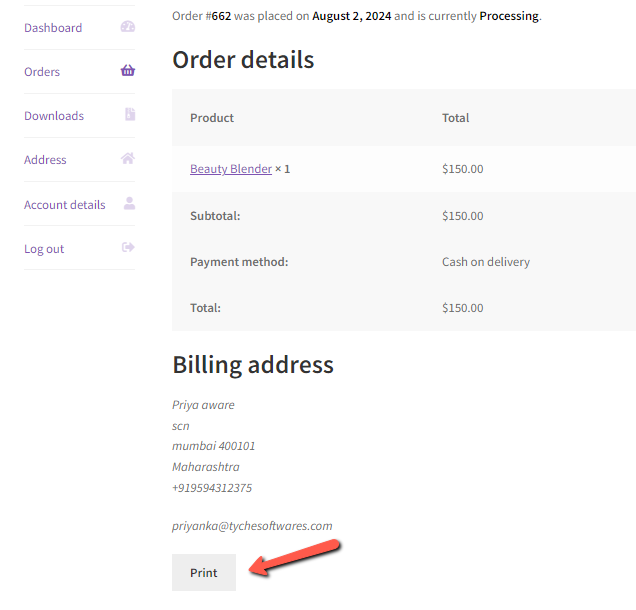The width and height of the screenshot is (636, 610).
Task: Click the Dashboard gauge icon
Action: coord(127,27)
